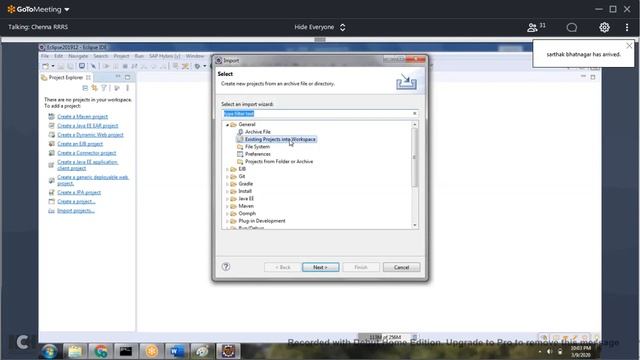The height and width of the screenshot is (360, 640).
Task: Clear the import wizard filter text with X icon
Action: point(415,113)
